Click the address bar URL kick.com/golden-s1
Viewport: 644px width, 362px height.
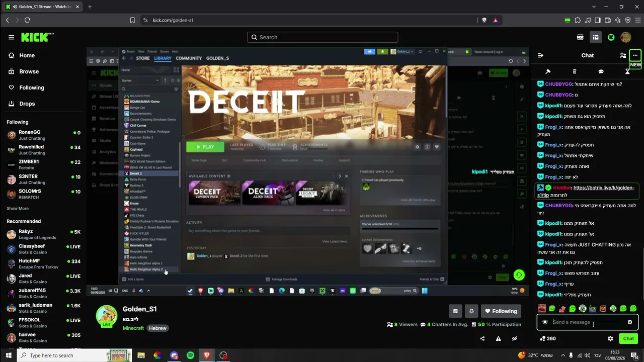[173, 20]
